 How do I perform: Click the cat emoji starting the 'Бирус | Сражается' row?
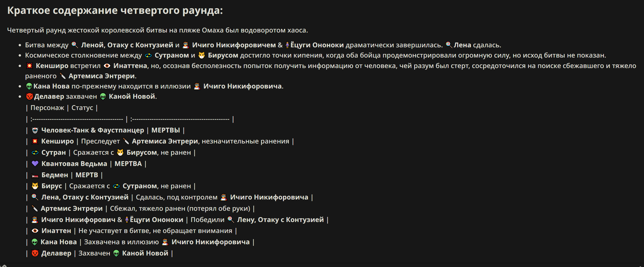pyautogui.click(x=35, y=186)
